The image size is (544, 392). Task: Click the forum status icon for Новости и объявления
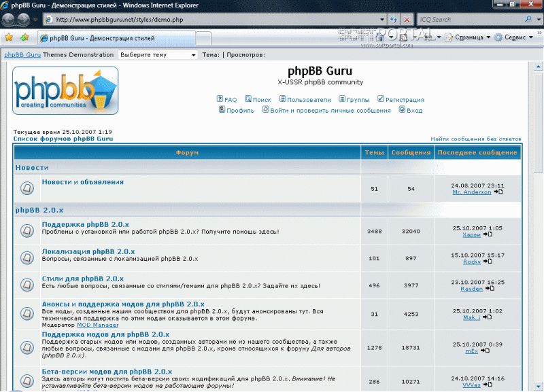[x=27, y=188]
